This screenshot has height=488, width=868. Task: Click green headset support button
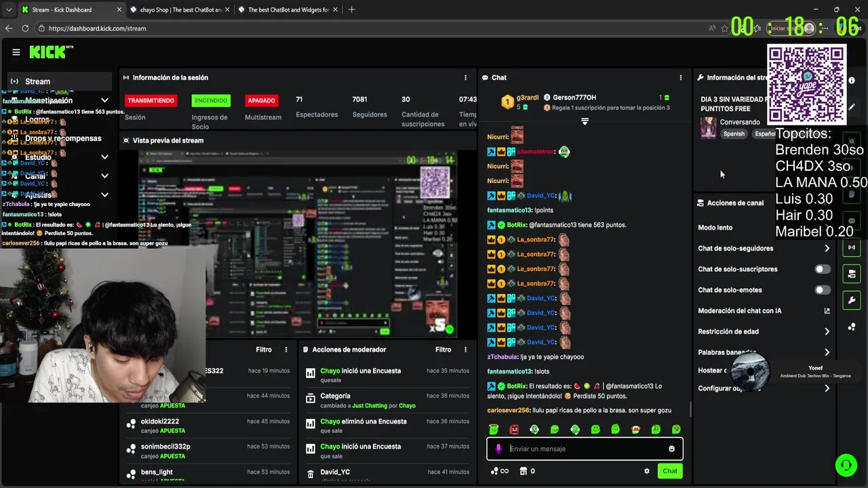click(846, 465)
